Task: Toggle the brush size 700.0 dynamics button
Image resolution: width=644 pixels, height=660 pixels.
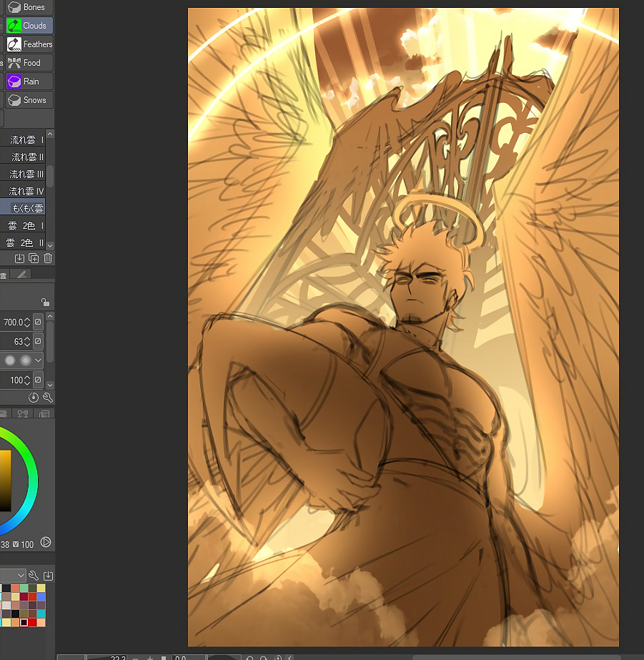Action: (38, 322)
